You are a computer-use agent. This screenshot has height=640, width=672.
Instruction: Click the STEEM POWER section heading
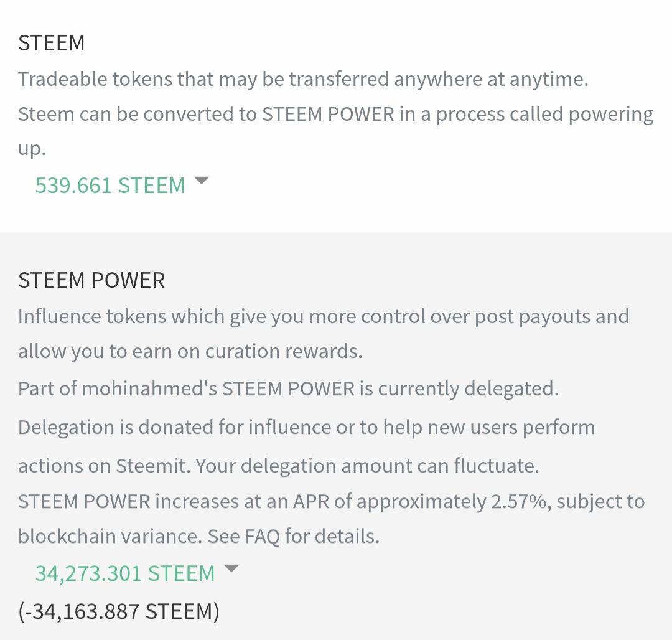click(91, 280)
